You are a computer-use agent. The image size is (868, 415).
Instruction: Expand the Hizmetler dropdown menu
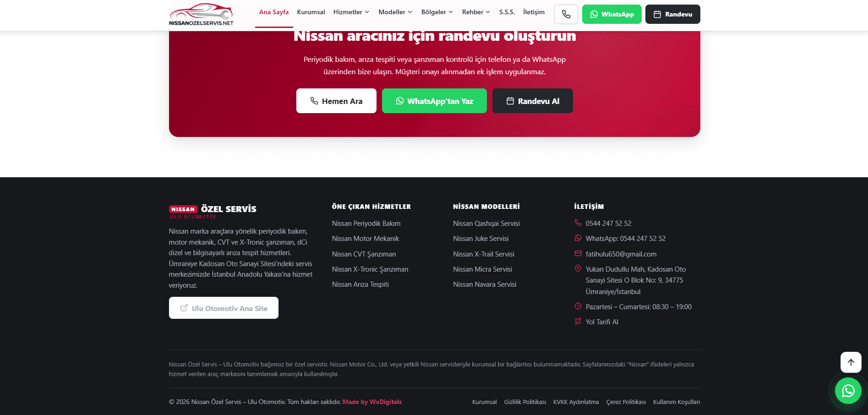click(351, 12)
